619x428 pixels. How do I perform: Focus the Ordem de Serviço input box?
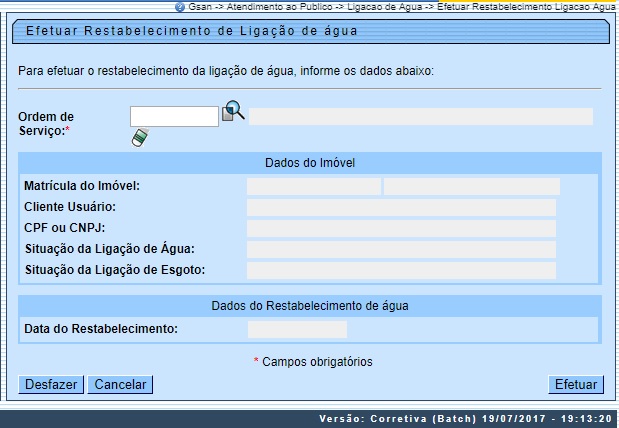pyautogui.click(x=174, y=117)
